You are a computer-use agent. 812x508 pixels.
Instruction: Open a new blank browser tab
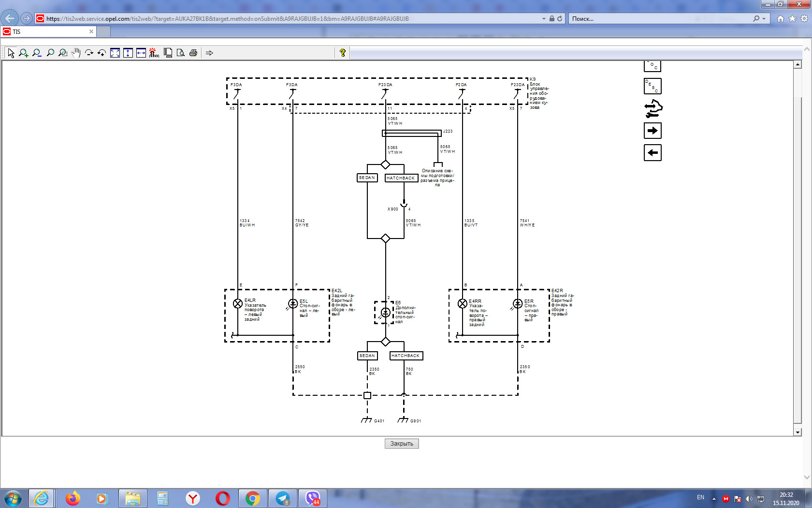coord(103,31)
